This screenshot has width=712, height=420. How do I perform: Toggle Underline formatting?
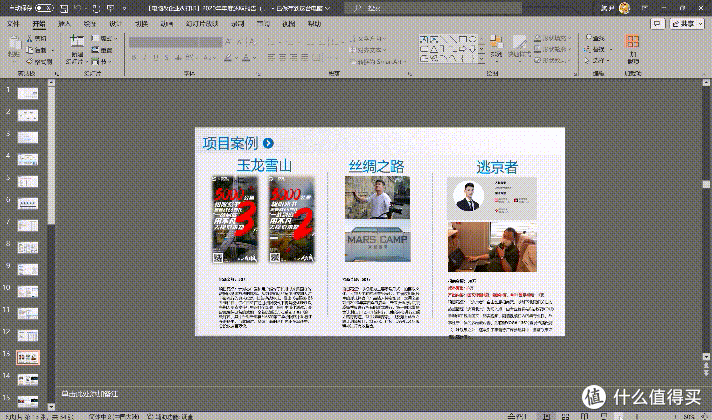click(x=156, y=58)
